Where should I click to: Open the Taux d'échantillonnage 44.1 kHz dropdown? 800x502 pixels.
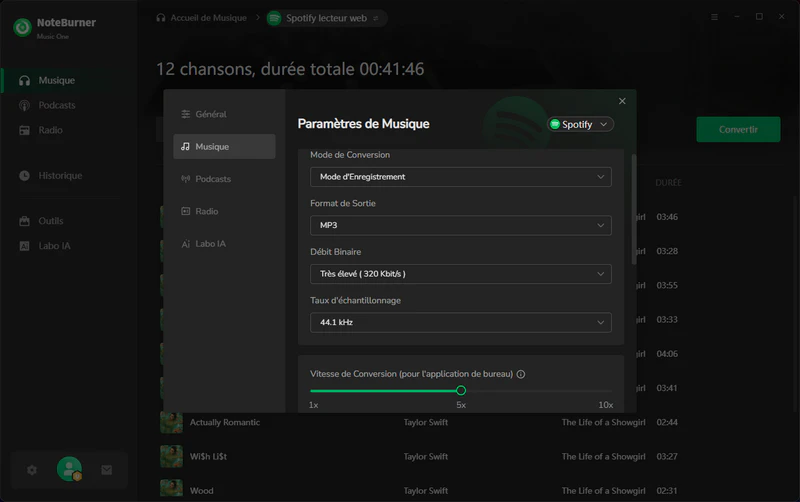pyautogui.click(x=460, y=323)
